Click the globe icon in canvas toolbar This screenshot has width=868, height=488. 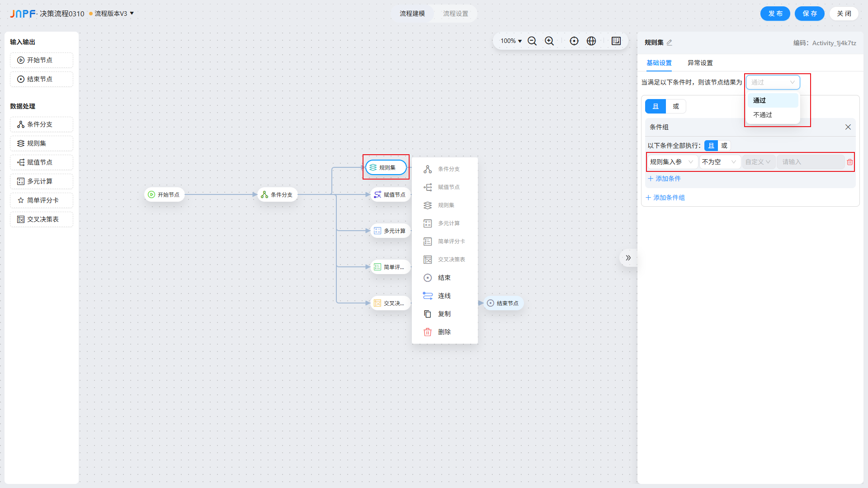591,41
